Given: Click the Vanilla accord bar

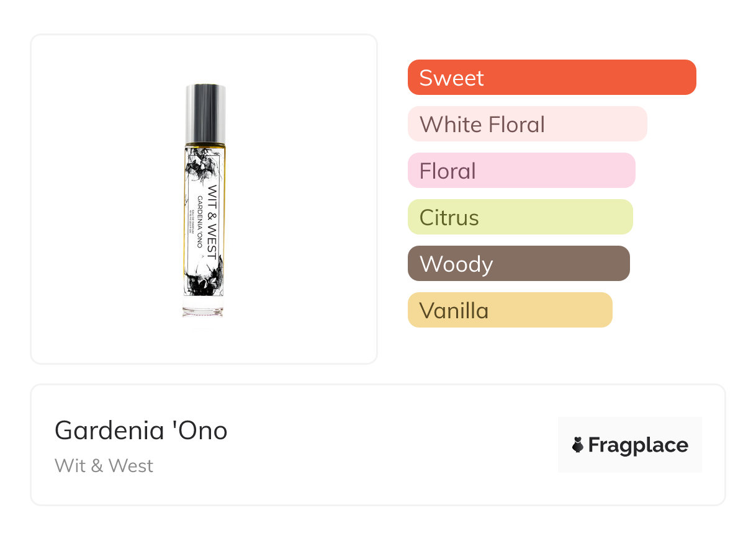Looking at the screenshot, I should tap(510, 310).
